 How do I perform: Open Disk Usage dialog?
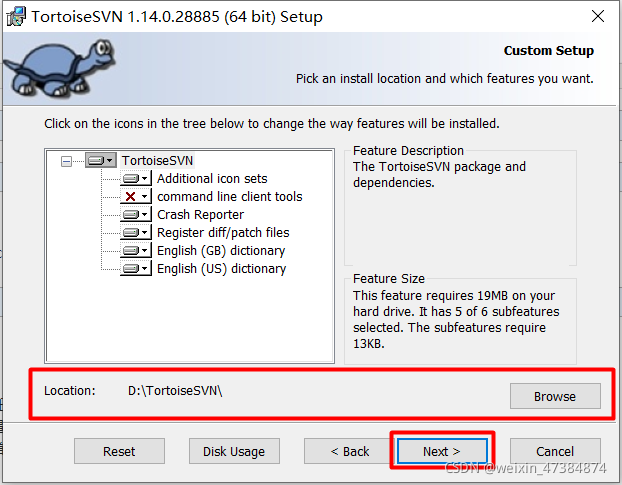coord(234,451)
